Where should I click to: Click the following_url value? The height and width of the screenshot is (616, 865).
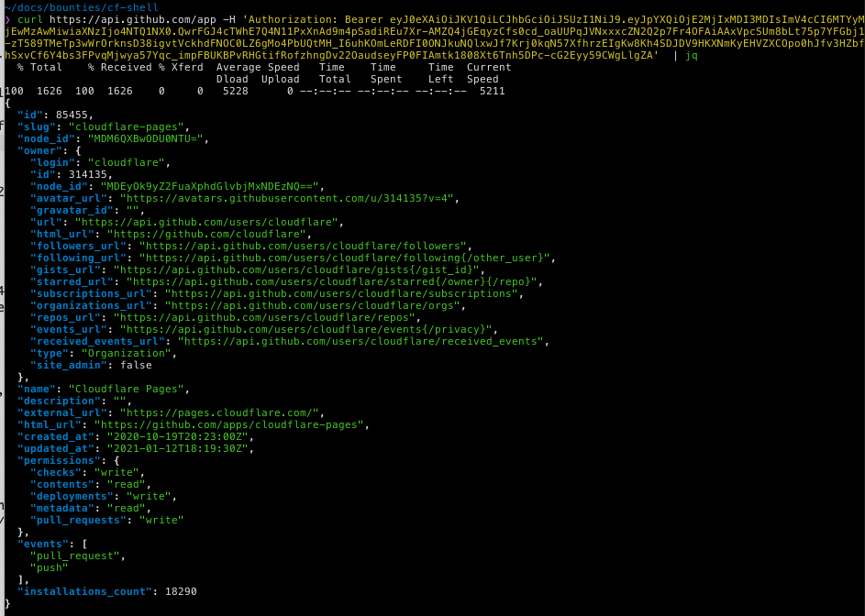345,258
